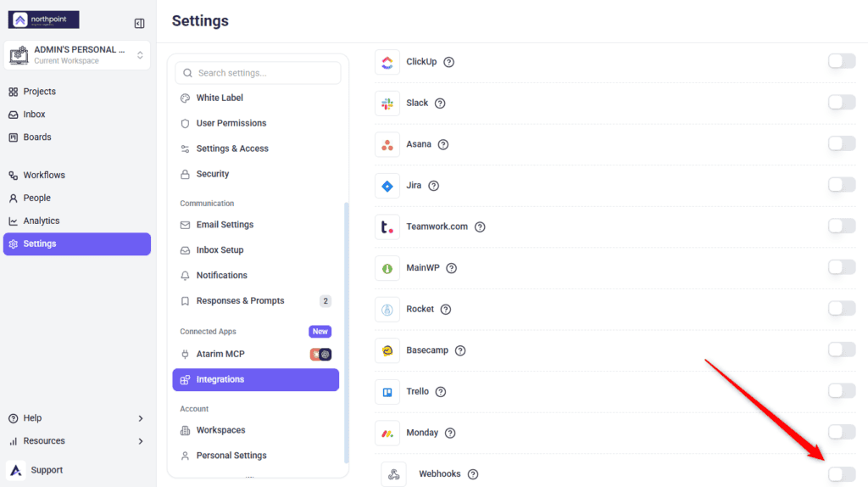Open help for Rocket integration
This screenshot has width=868, height=487.
pos(446,309)
